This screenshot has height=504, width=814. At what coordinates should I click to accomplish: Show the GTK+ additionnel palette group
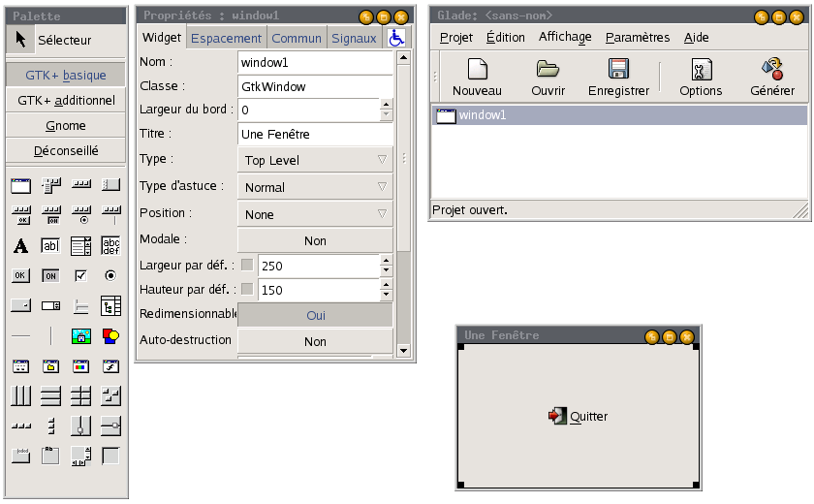[66, 100]
